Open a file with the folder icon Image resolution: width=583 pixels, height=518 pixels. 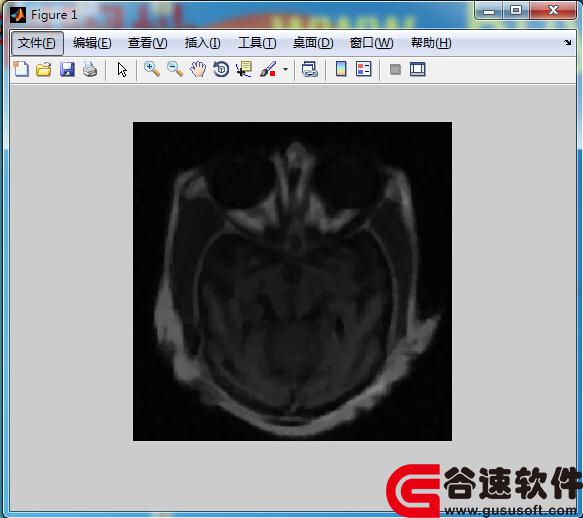(x=44, y=70)
